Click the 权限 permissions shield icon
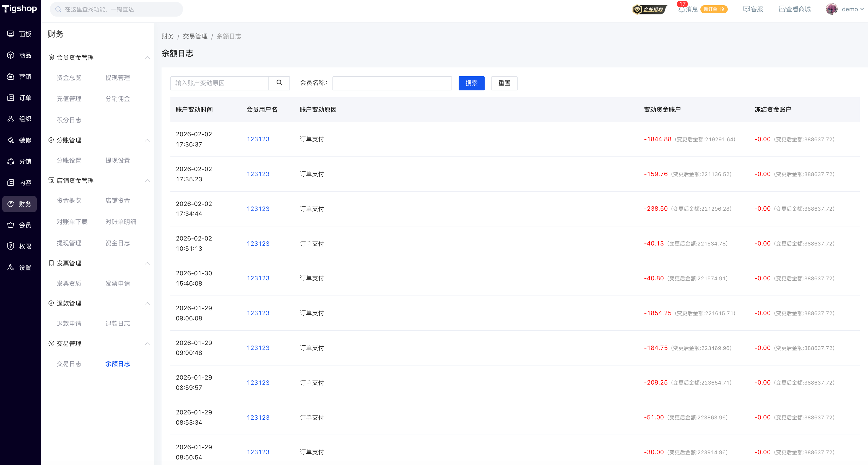This screenshot has height=465, width=868. 11,246
